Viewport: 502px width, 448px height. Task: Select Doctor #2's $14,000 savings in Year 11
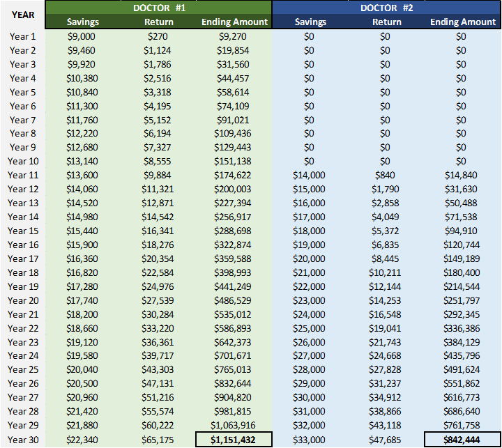(310, 175)
